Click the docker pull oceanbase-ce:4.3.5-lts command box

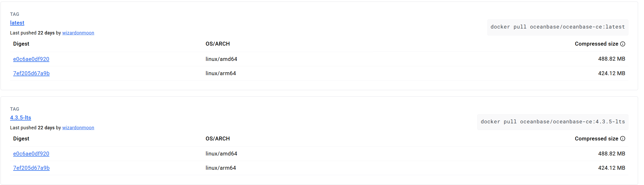553,122
